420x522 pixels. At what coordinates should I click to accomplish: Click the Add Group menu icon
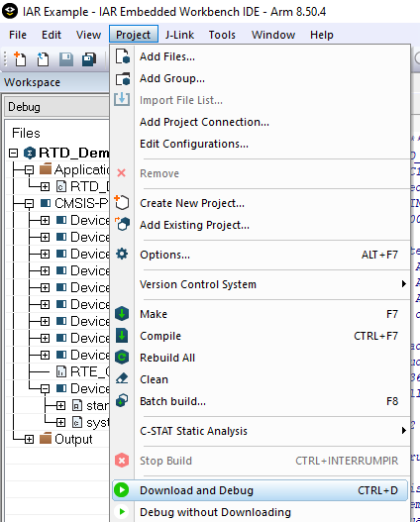pyautogui.click(x=122, y=78)
